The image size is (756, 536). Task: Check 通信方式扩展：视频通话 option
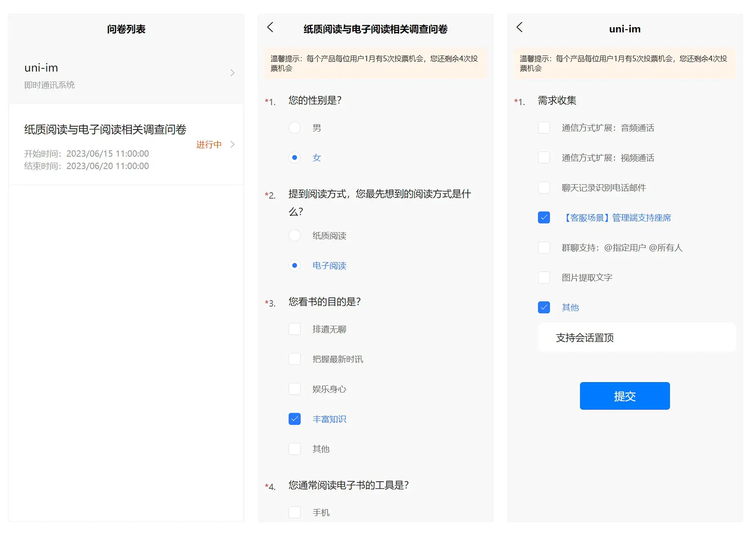[x=544, y=158]
